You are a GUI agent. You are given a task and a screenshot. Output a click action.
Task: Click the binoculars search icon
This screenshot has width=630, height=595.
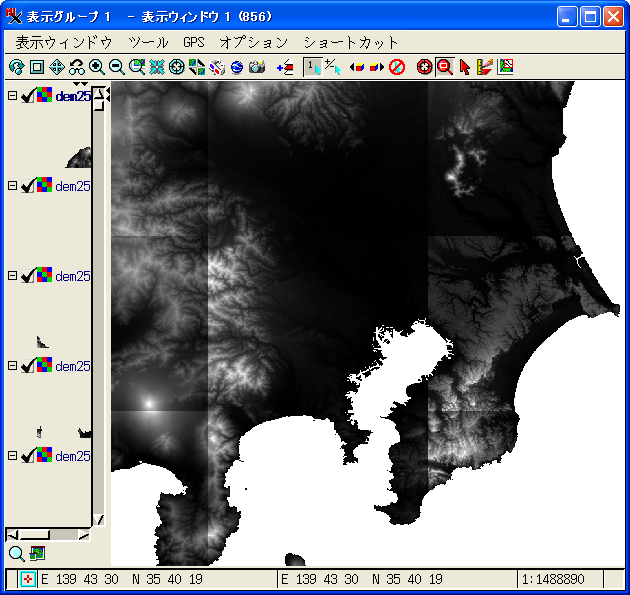click(76, 67)
